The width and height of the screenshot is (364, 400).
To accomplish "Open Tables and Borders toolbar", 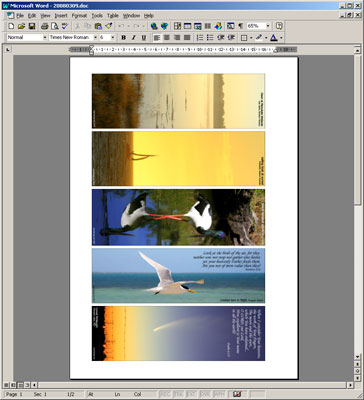I will [x=177, y=26].
